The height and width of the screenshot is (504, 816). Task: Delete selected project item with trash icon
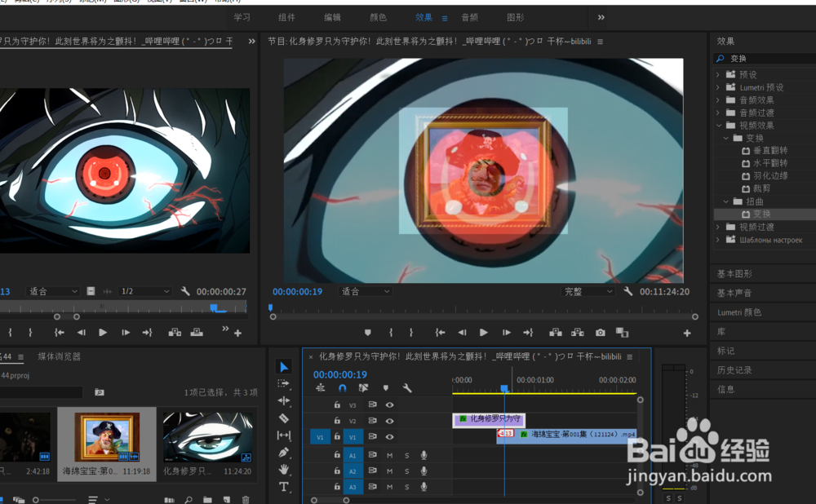tap(246, 500)
